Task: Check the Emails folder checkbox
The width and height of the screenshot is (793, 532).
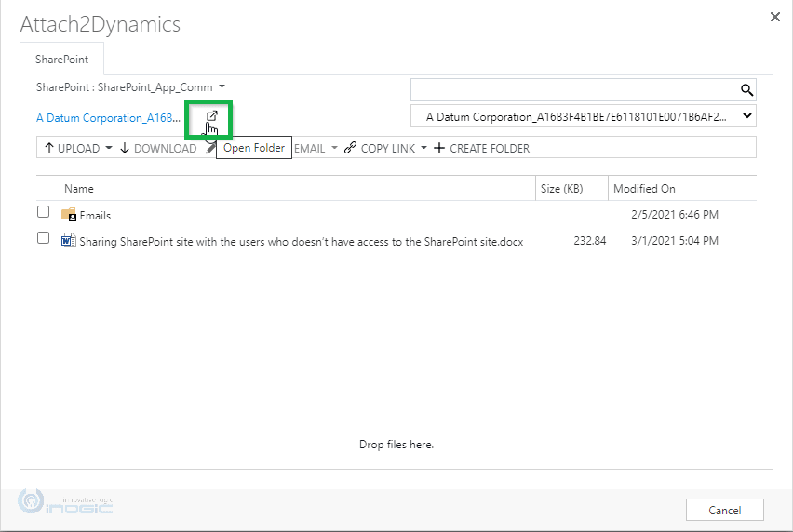Action: (44, 212)
